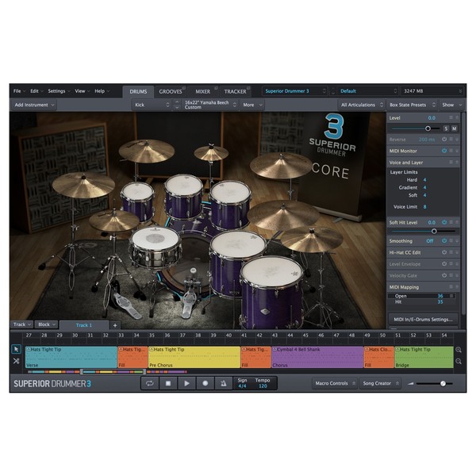Adjust the Soft Hit Level slider
476x476 pixels.
tap(434, 232)
